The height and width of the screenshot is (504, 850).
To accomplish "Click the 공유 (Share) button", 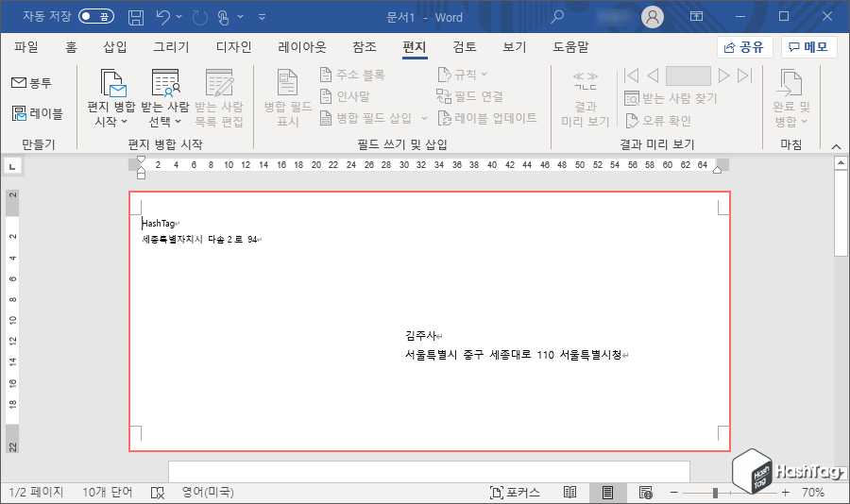I will pos(744,47).
